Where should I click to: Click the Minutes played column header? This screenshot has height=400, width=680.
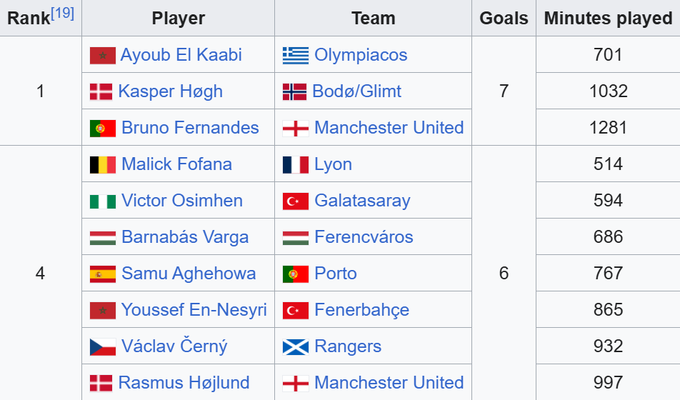(608, 18)
